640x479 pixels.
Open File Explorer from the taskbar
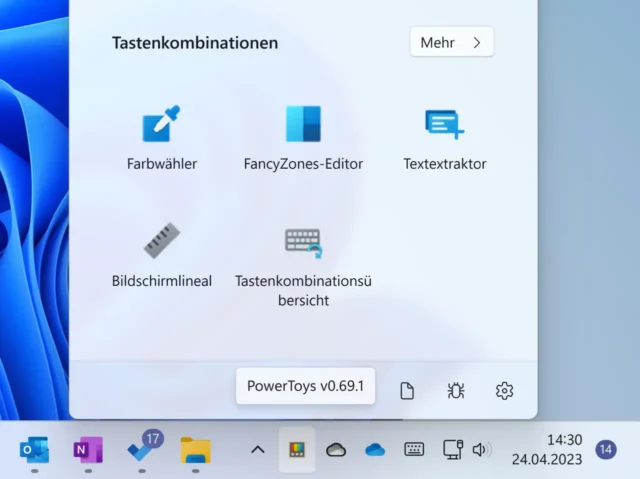196,450
